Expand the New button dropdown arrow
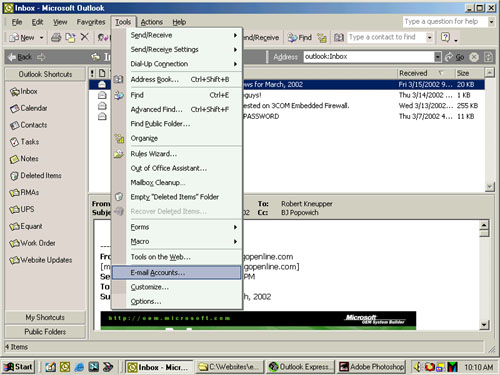Screen dimensions: 500x375 [41, 37]
